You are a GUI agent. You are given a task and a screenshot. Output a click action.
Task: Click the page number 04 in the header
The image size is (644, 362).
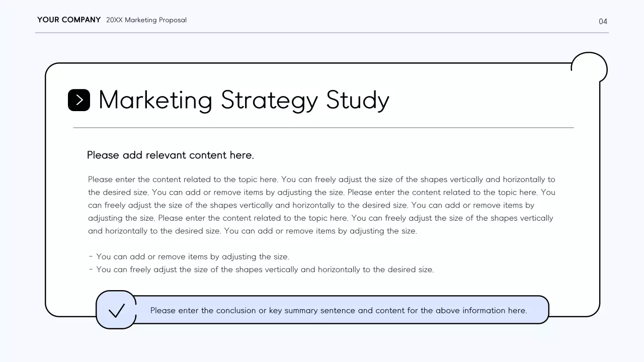click(602, 22)
